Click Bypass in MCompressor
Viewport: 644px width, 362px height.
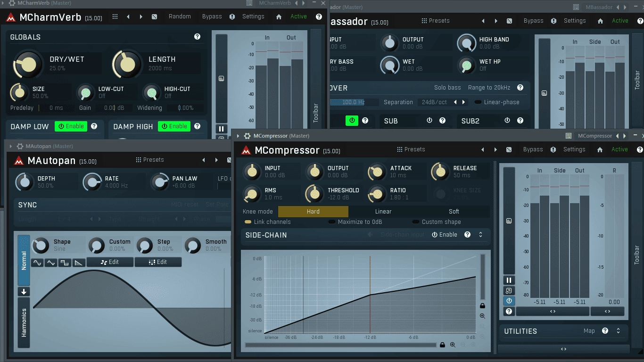533,149
